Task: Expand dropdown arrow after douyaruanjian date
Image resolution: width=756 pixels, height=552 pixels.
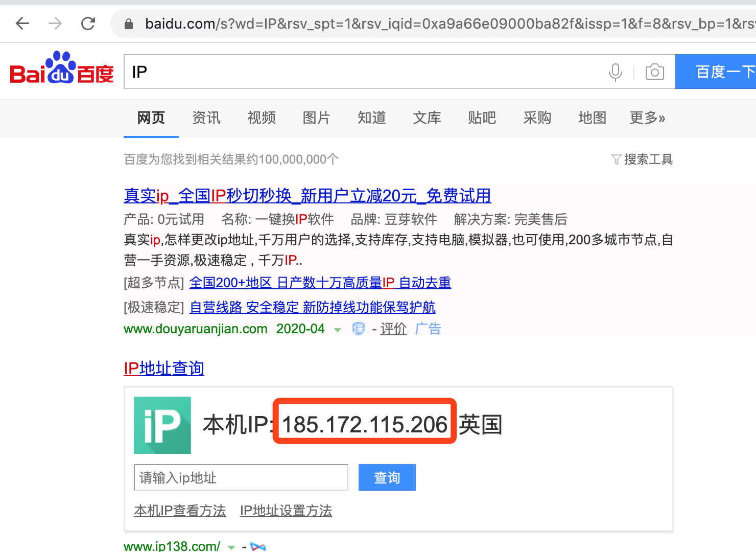Action: (337, 330)
